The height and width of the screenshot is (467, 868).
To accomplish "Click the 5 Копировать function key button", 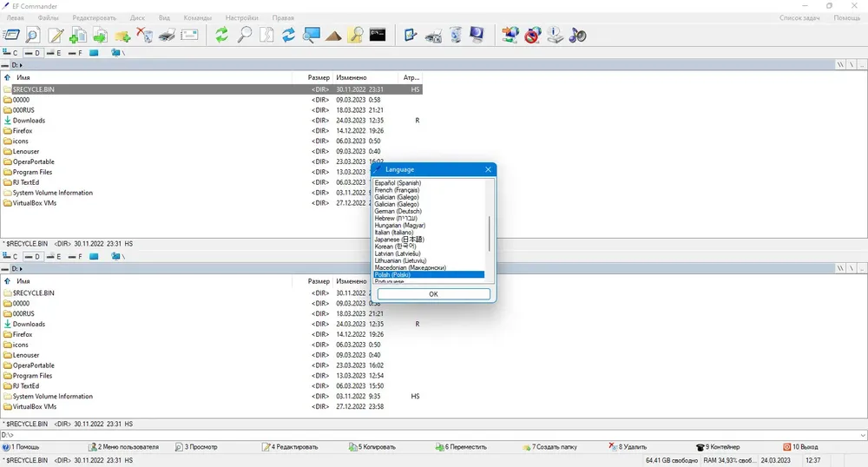I will (372, 447).
